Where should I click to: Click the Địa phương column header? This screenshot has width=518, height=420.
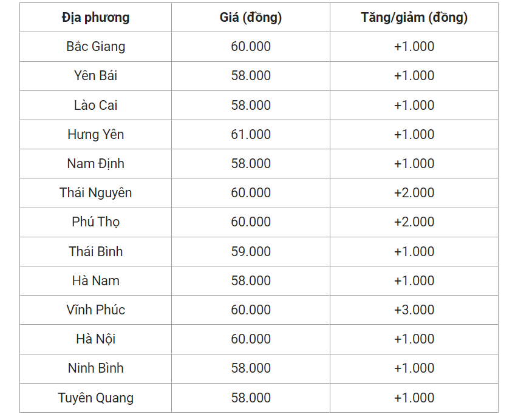point(95,18)
